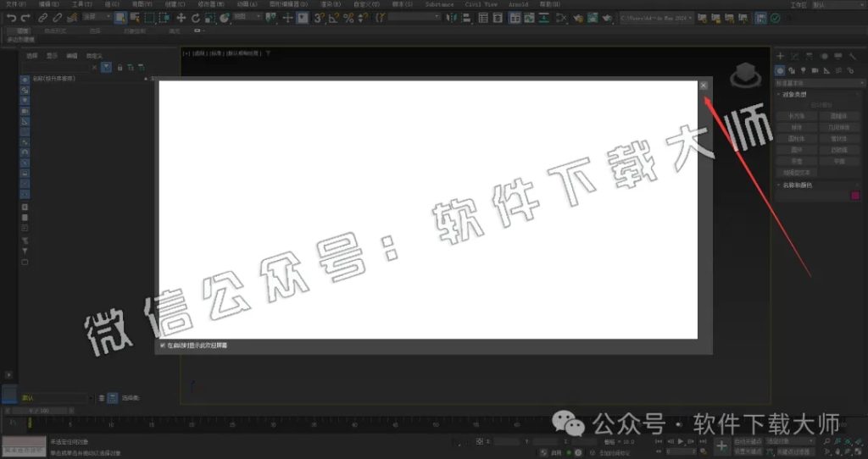Uncheck show welcome screen at startup
The image size is (868, 459).
tap(163, 346)
